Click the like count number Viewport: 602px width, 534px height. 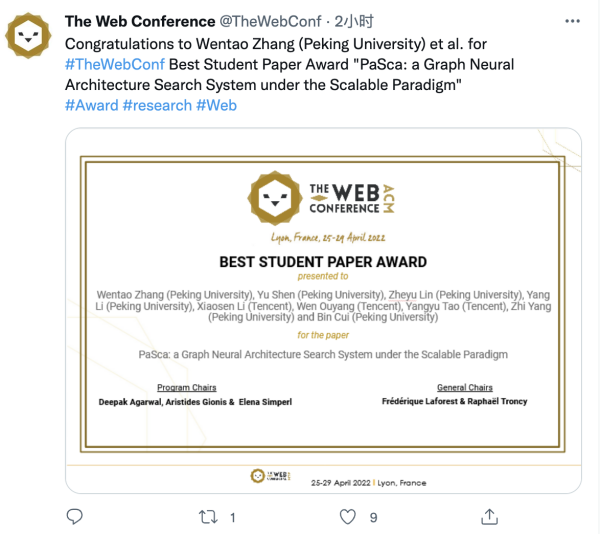tap(373, 517)
